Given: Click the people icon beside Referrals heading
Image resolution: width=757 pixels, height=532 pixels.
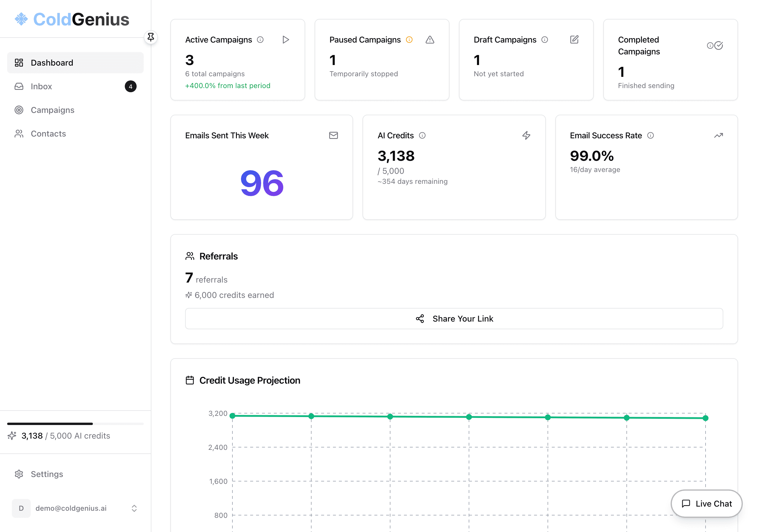Looking at the screenshot, I should [x=190, y=256].
